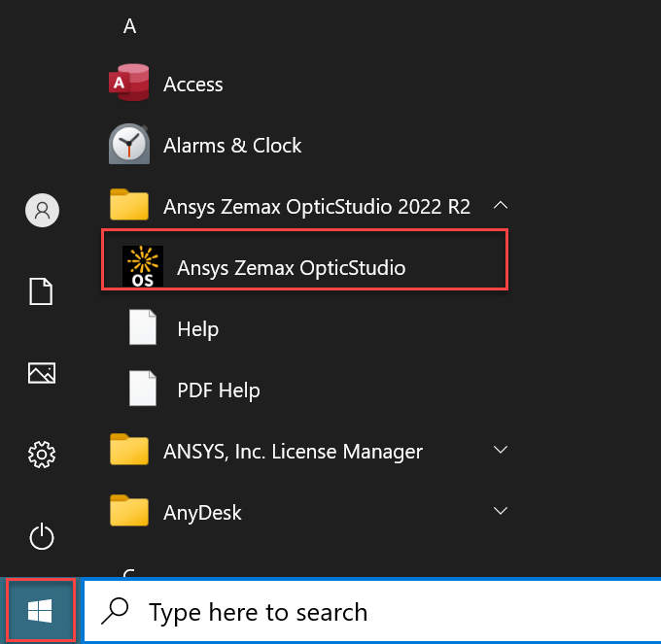
Task: Click the Ansys Zemax OpticStudio 2022 R2 folder icon
Action: pos(129,204)
